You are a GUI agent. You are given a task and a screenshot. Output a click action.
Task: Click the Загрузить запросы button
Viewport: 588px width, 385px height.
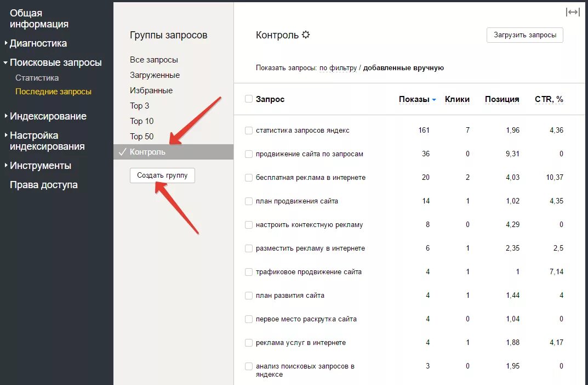[x=524, y=35]
